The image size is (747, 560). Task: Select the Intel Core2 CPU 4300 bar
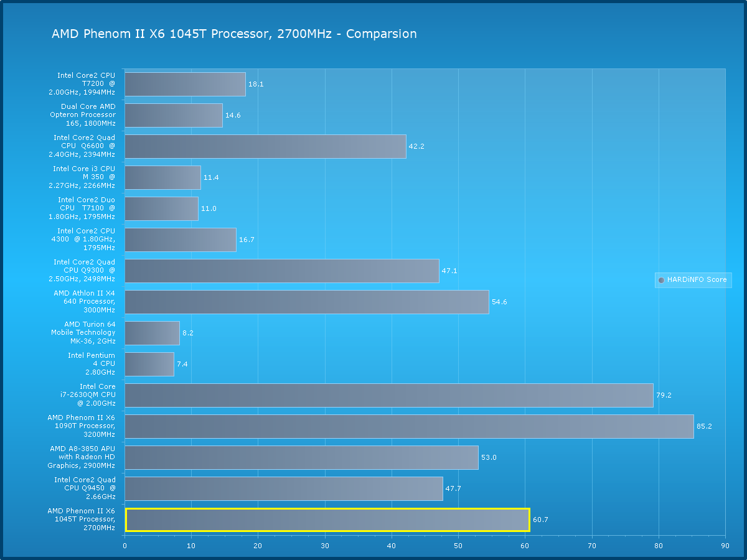pos(181,240)
